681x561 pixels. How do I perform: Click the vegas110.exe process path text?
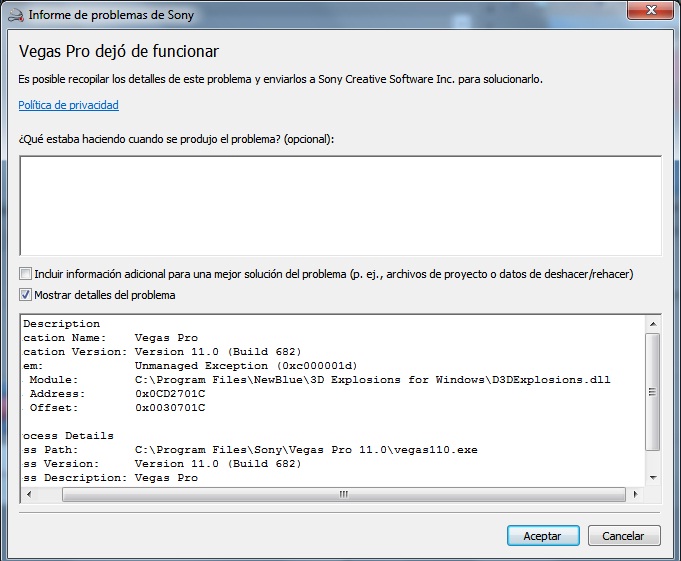point(306,450)
